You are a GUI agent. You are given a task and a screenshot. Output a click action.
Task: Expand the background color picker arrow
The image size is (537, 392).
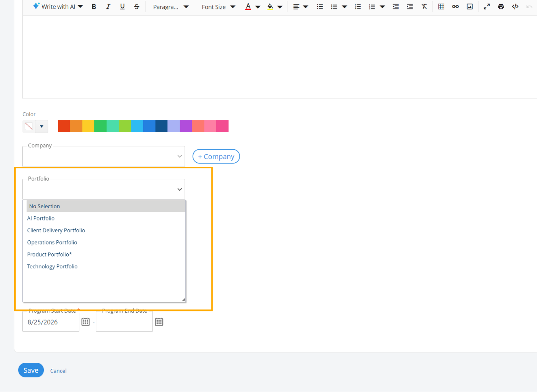[280, 7]
